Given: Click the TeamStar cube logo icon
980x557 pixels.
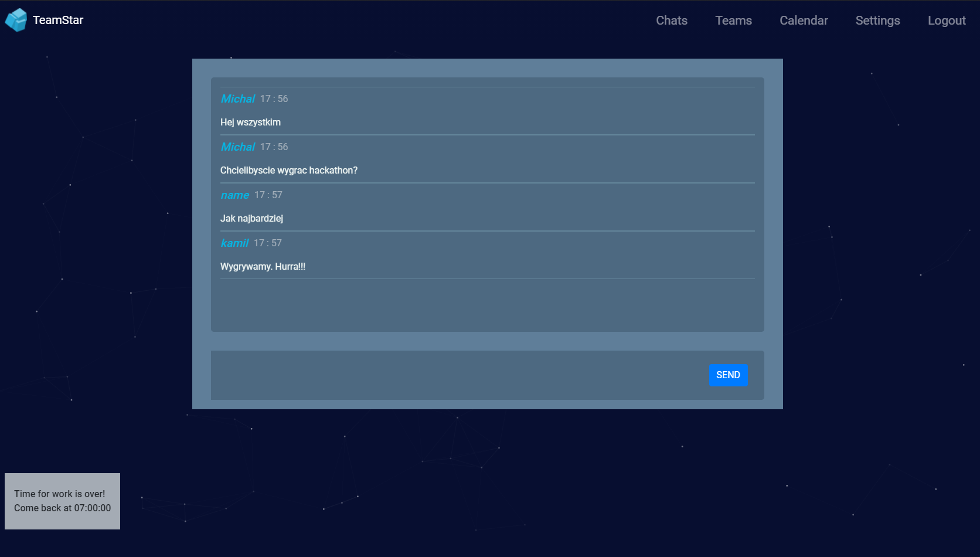Looking at the screenshot, I should [16, 20].
